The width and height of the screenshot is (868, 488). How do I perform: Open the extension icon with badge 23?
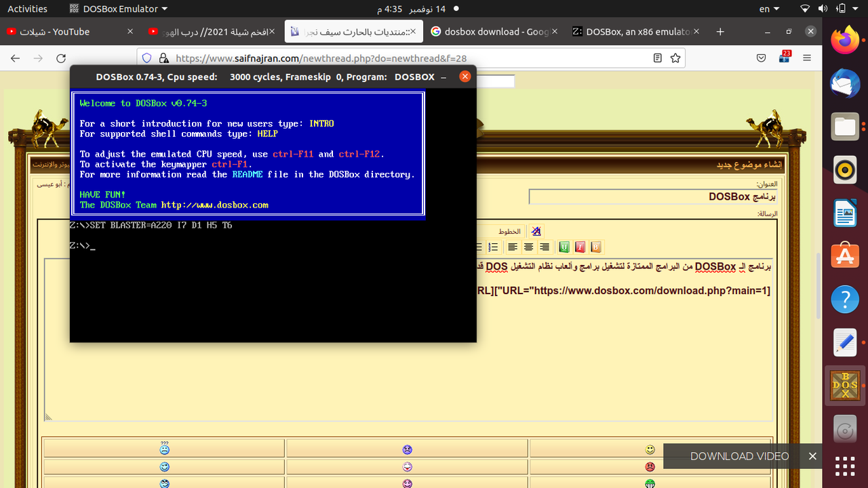tap(785, 57)
